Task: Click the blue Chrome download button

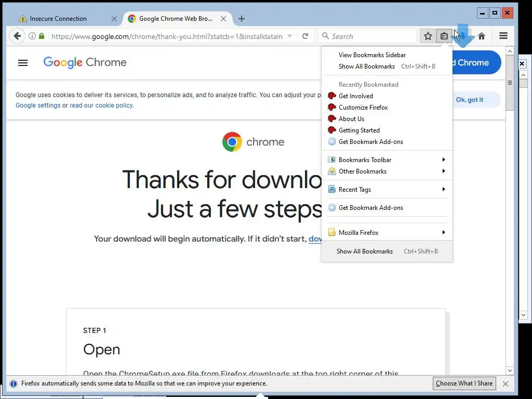Action: click(477, 62)
